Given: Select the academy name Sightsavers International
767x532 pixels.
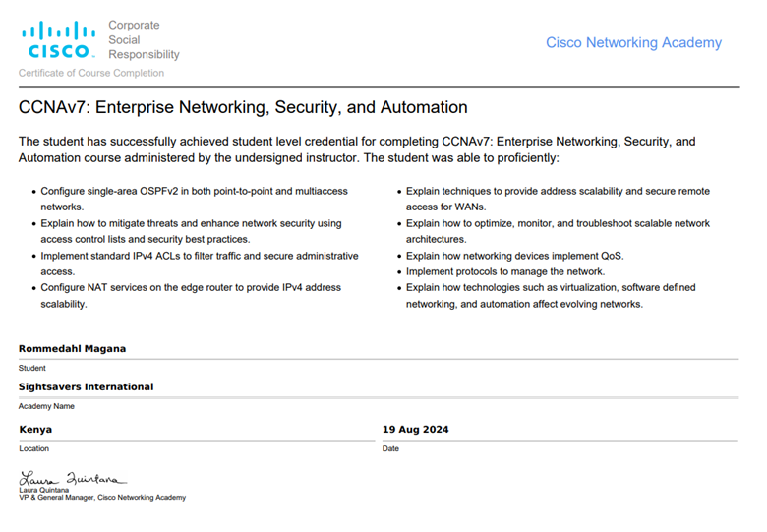Looking at the screenshot, I should pyautogui.click(x=86, y=386).
